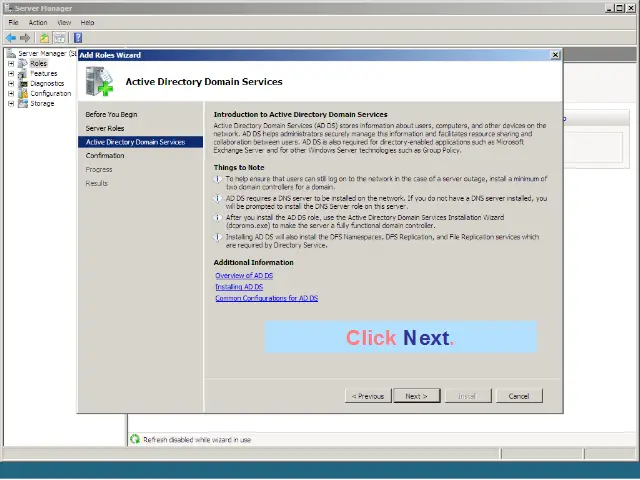
Task: Click the Back arrow toolbar icon
Action: (x=11, y=38)
